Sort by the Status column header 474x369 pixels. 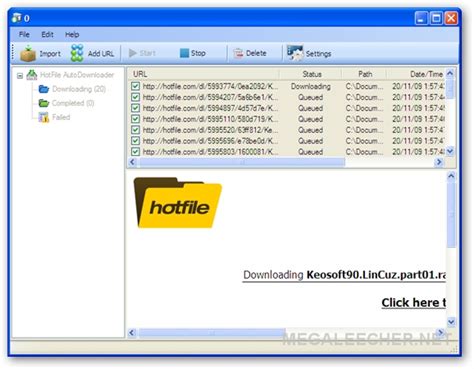[311, 74]
